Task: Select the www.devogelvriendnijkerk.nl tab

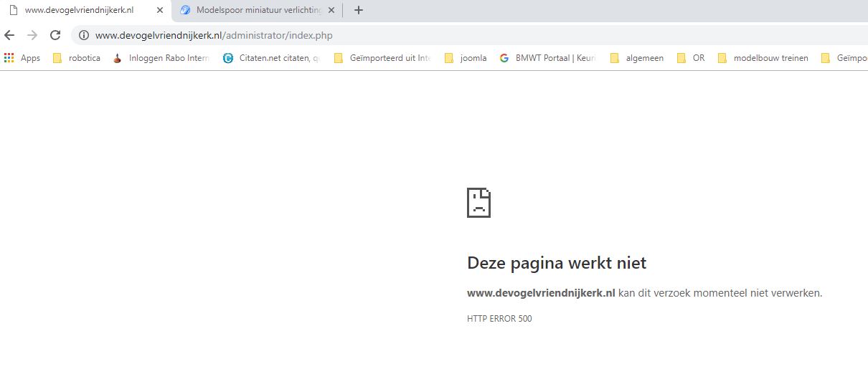Action: click(79, 10)
